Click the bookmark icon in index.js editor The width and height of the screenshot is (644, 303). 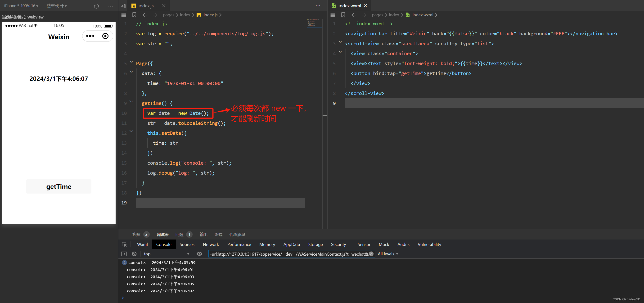click(x=134, y=15)
